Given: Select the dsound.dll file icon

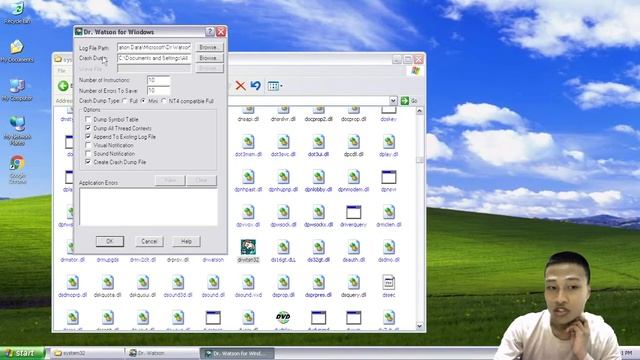Looking at the screenshot, I should click(x=213, y=282).
